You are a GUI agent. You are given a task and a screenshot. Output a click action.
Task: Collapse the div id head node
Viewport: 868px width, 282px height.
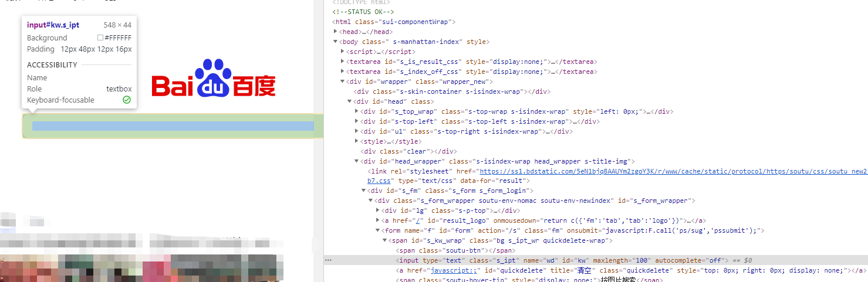point(350,101)
